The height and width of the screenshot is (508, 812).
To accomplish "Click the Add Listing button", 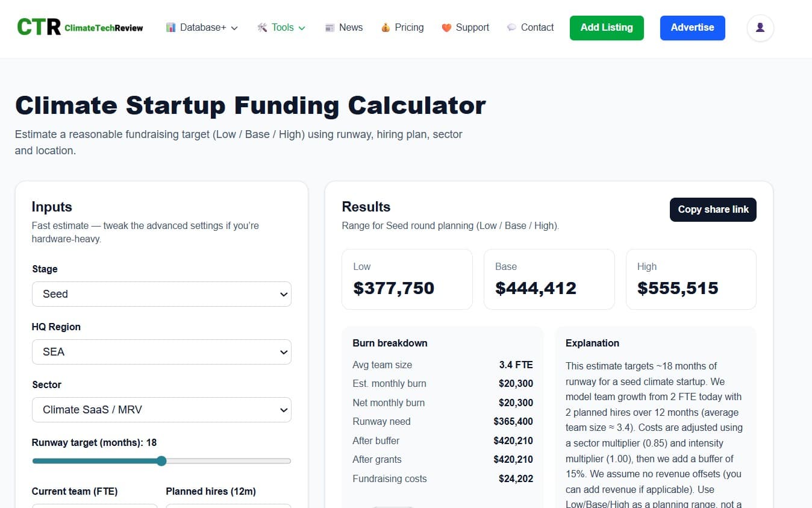I will coord(607,28).
